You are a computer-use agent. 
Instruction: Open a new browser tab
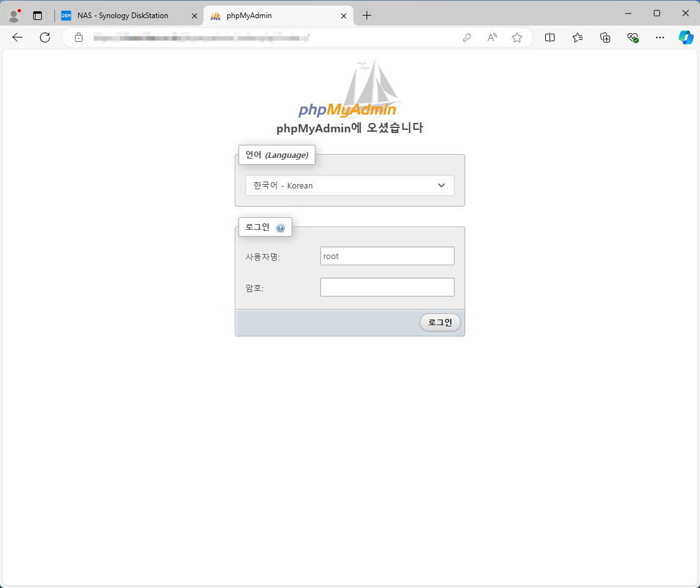[x=367, y=16]
